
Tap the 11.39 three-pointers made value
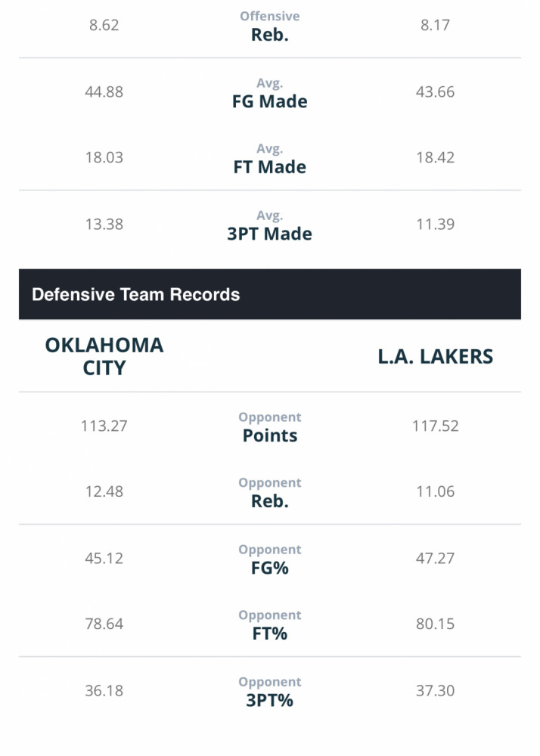point(436,224)
